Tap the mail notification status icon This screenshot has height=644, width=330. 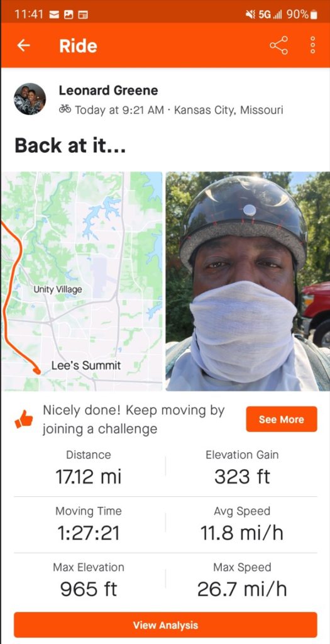(54, 15)
